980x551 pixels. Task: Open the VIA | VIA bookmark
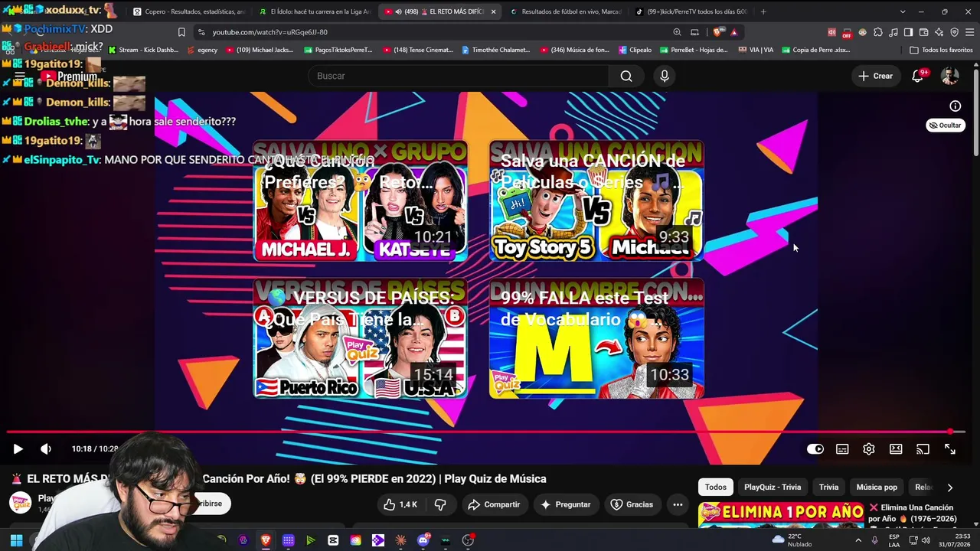[x=756, y=50]
